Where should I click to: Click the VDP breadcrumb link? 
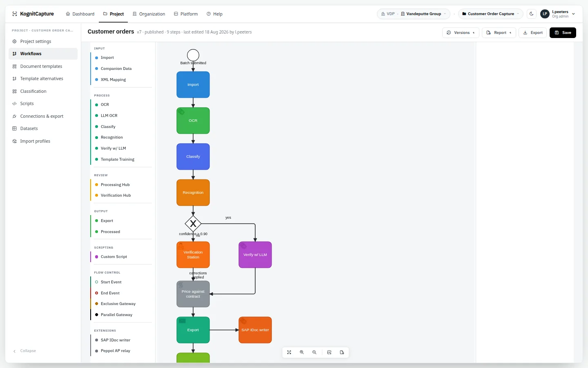tap(388, 14)
